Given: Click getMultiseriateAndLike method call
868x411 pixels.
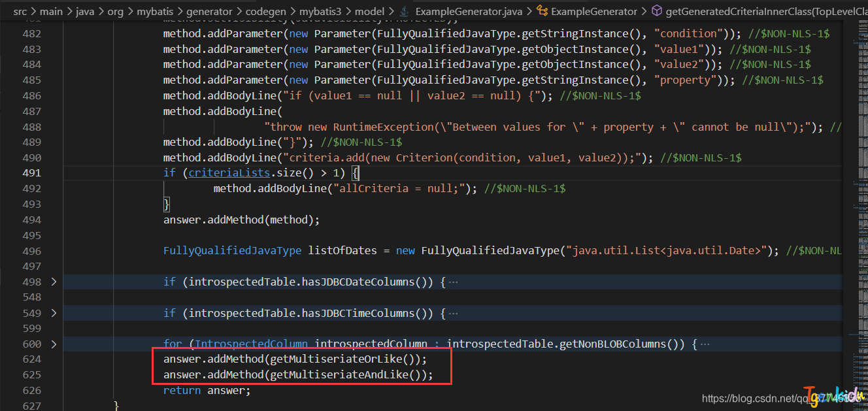Looking at the screenshot, I should pos(347,375).
